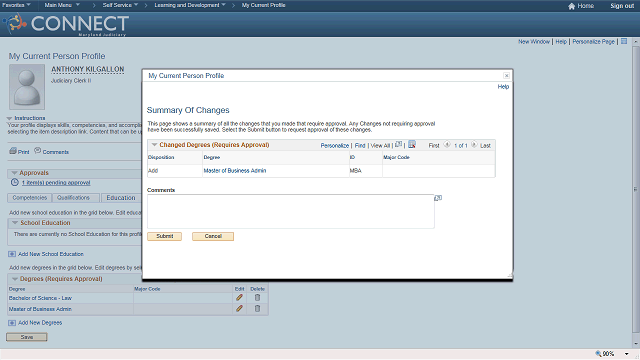This screenshot has height=360, width=640.
Task: Open the Main Menu dropdown
Action: pyautogui.click(x=62, y=5)
